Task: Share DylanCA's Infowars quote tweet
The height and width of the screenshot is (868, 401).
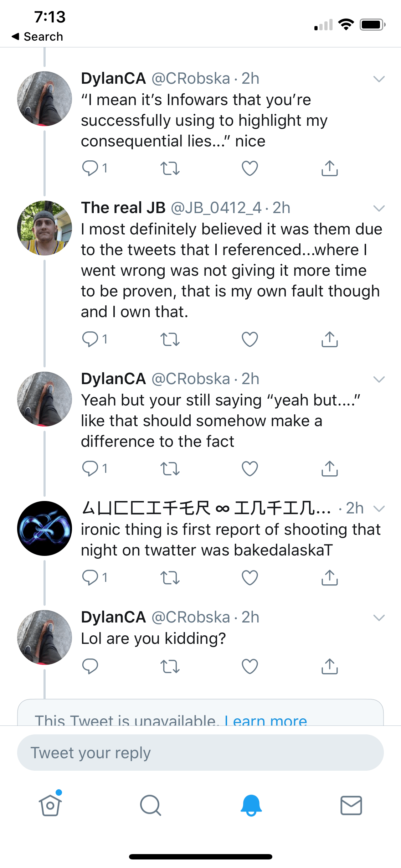Action: (x=329, y=169)
